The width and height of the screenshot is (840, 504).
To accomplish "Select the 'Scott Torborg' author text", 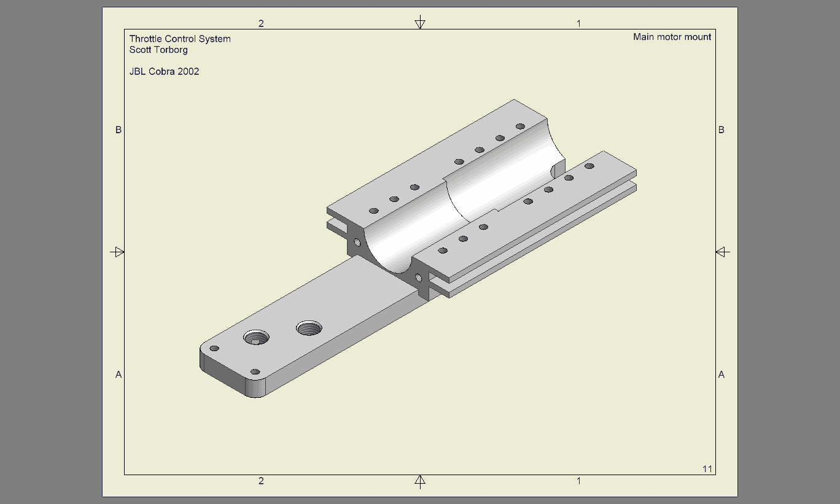I will [x=158, y=50].
